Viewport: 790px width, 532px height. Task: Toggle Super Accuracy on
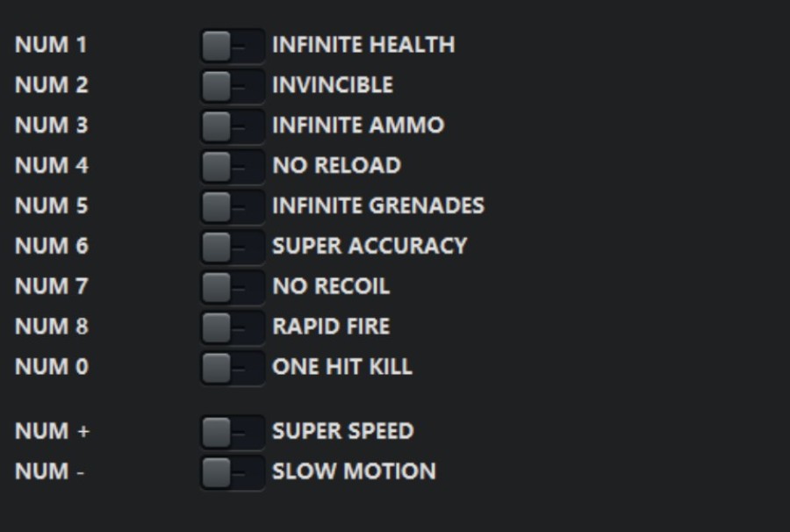(x=232, y=247)
